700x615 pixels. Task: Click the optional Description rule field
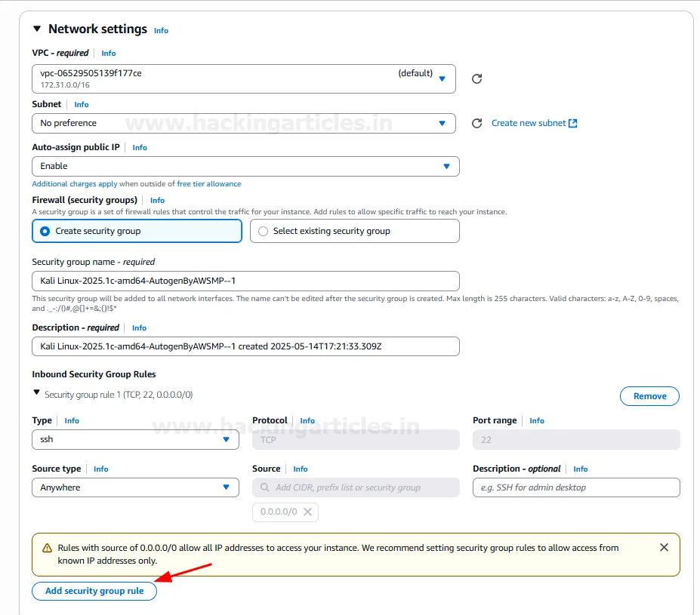tap(575, 487)
